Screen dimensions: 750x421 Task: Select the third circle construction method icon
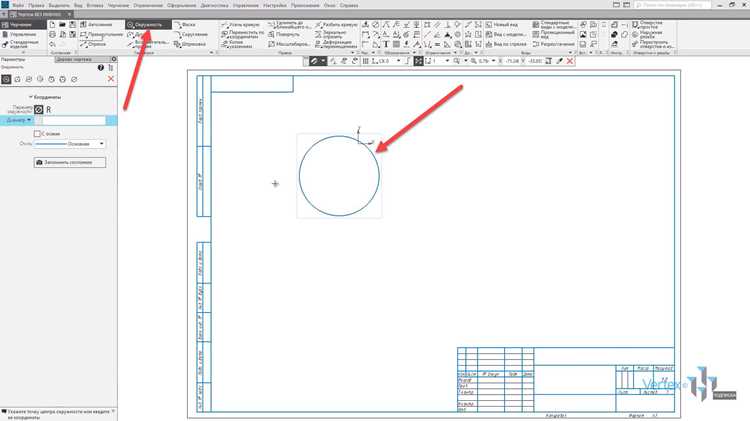[x=29, y=79]
